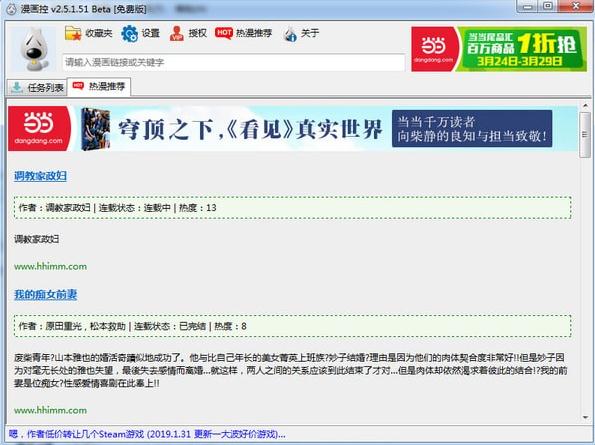
Task: Click the first www.hhimm.com source link
Action: click(50, 266)
